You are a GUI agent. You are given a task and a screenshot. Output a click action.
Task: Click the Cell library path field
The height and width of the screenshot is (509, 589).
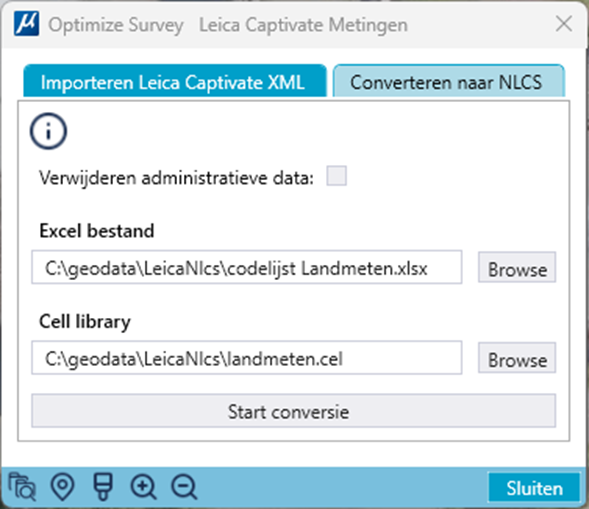[x=247, y=358]
